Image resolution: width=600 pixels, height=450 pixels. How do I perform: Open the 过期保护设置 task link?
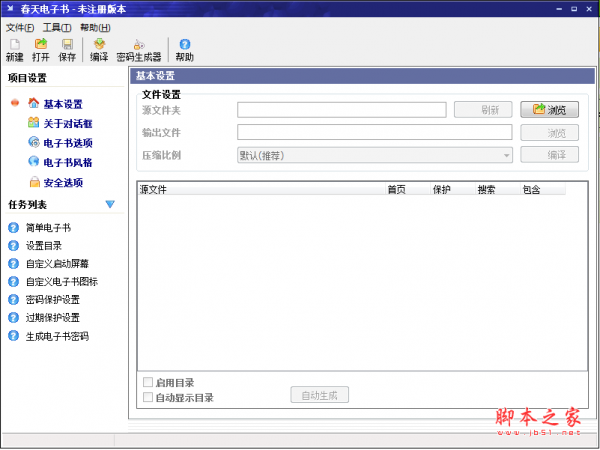53,318
